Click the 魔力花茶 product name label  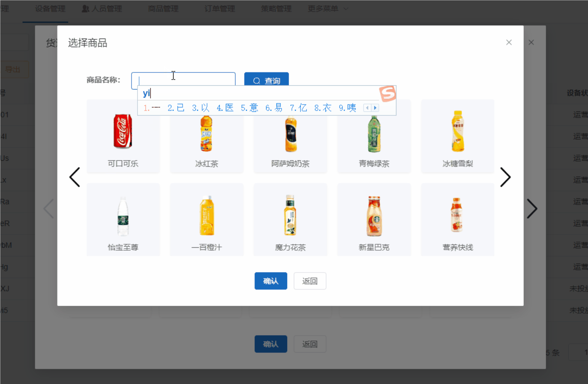[291, 248]
